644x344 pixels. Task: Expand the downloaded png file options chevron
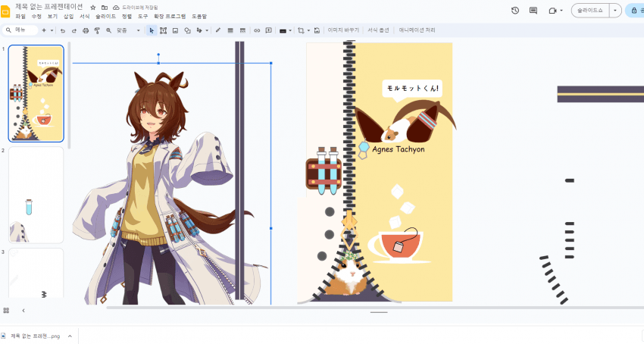(70, 336)
